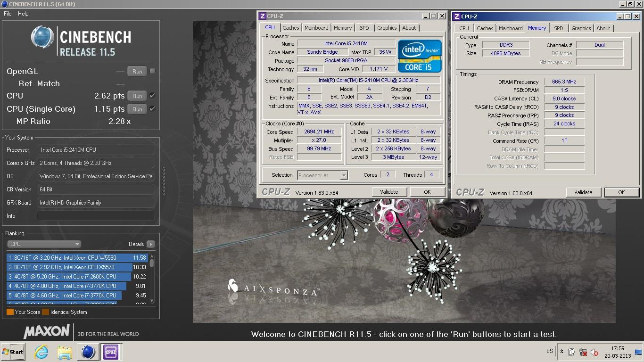Open the ranking CPU dropdown

click(44, 244)
